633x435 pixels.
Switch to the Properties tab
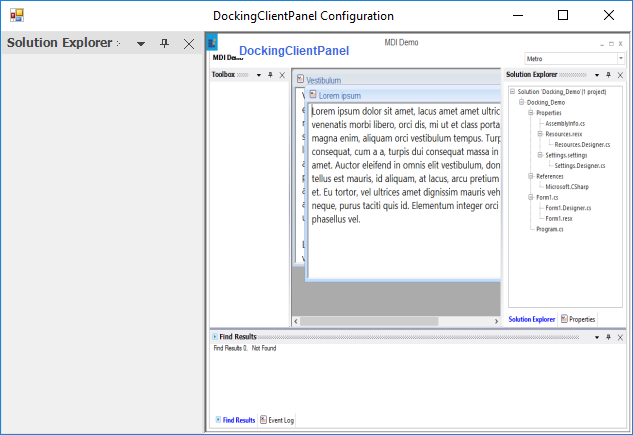pos(578,319)
